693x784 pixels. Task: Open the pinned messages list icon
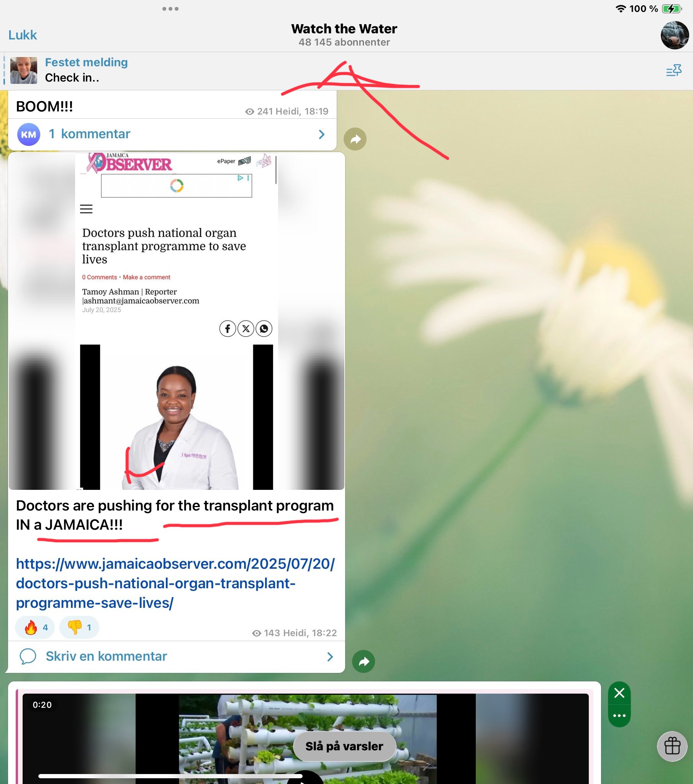(x=673, y=70)
